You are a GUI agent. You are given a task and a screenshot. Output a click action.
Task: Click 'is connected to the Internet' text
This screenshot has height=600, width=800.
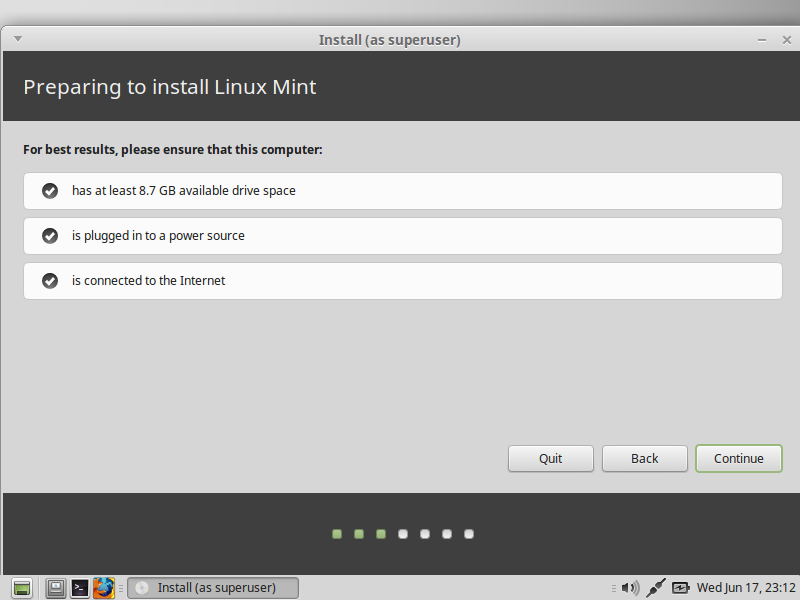point(148,281)
